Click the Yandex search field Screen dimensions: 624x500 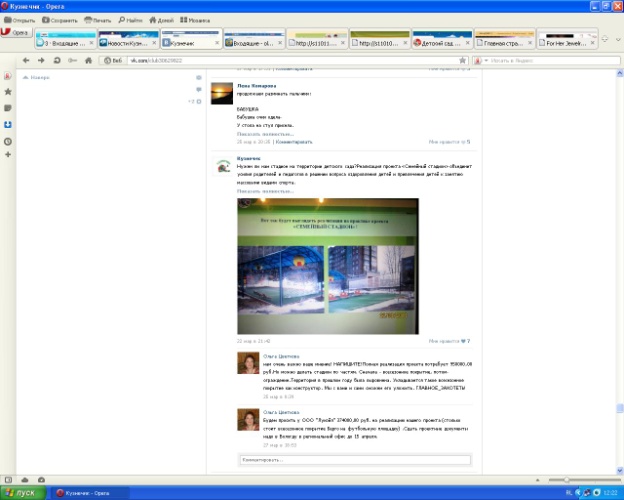click(x=554, y=61)
